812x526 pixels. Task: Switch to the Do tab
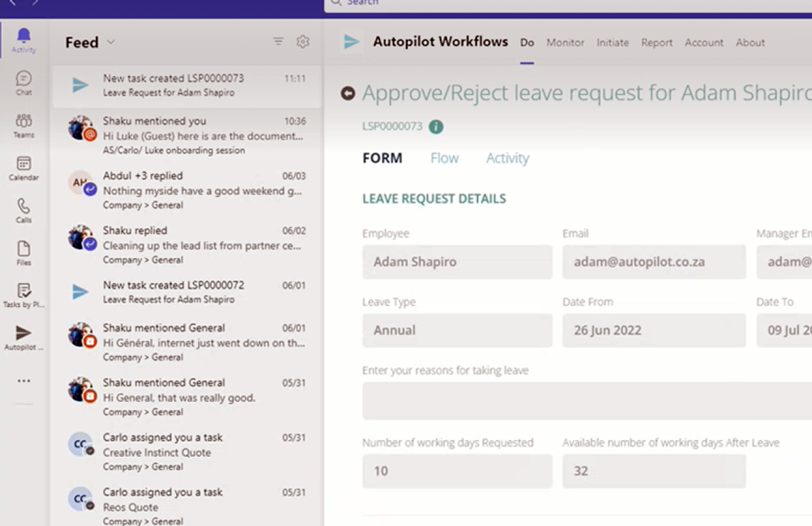[527, 43]
